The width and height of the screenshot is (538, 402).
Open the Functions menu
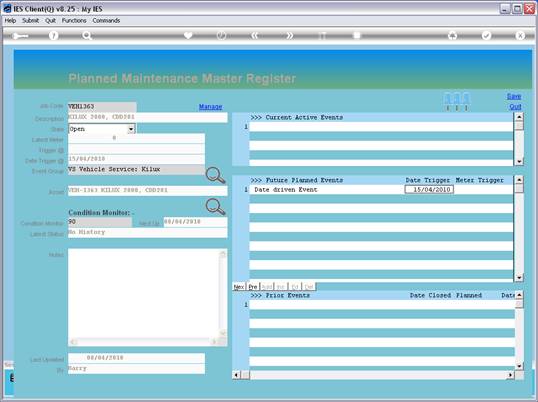point(74,21)
